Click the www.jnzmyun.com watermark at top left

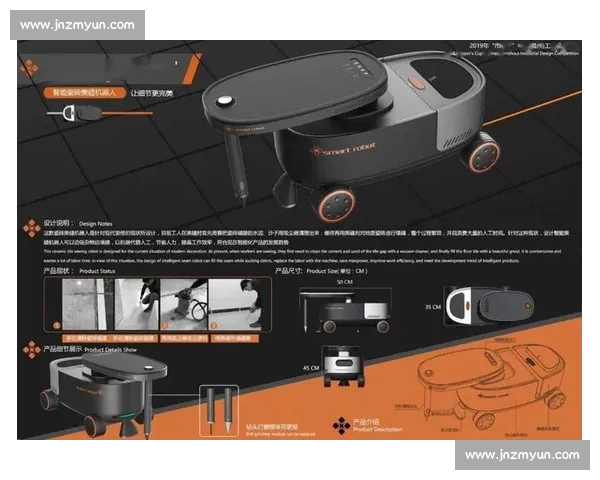(77, 24)
